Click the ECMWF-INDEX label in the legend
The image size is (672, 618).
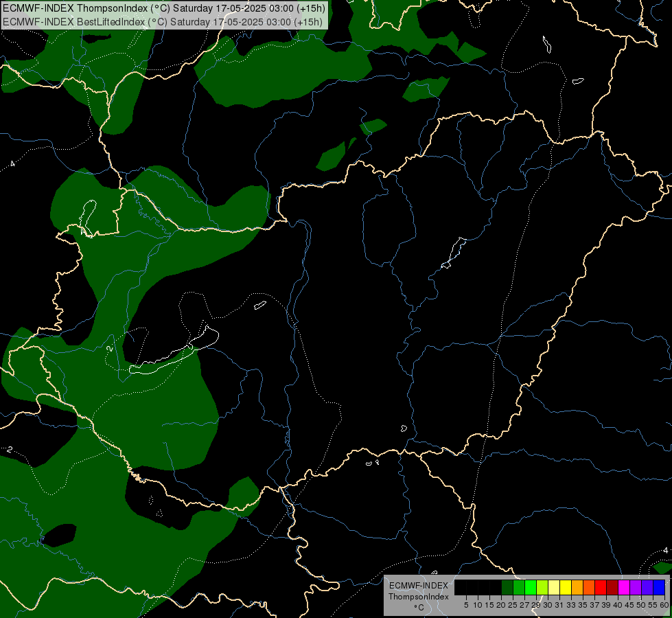(419, 586)
